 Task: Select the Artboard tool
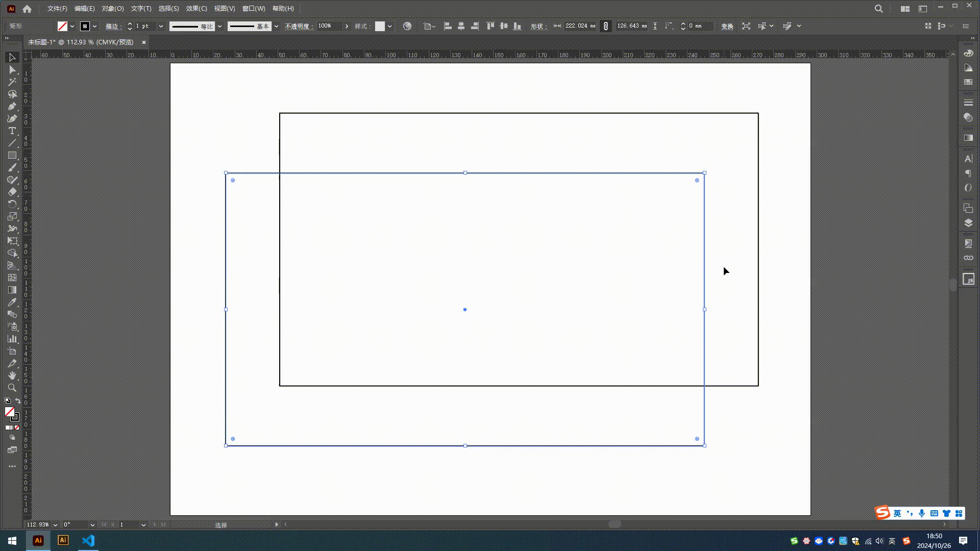(x=12, y=351)
